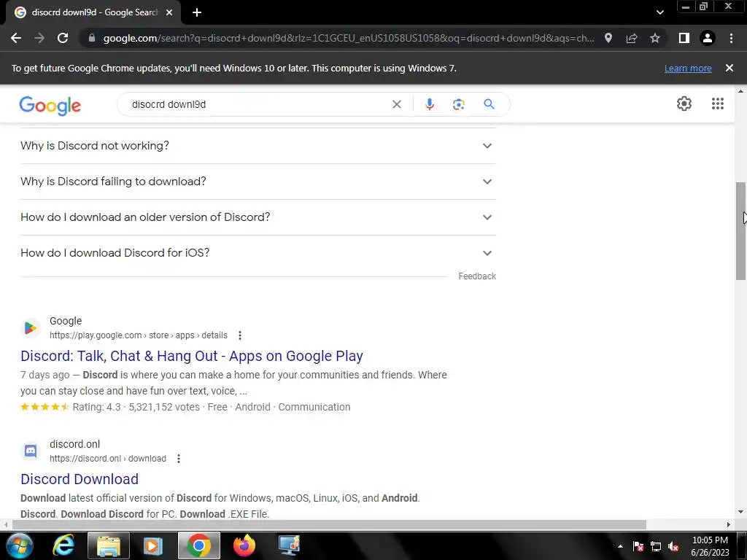View site information lock icon
This screenshot has height=560, width=747.
click(x=92, y=38)
